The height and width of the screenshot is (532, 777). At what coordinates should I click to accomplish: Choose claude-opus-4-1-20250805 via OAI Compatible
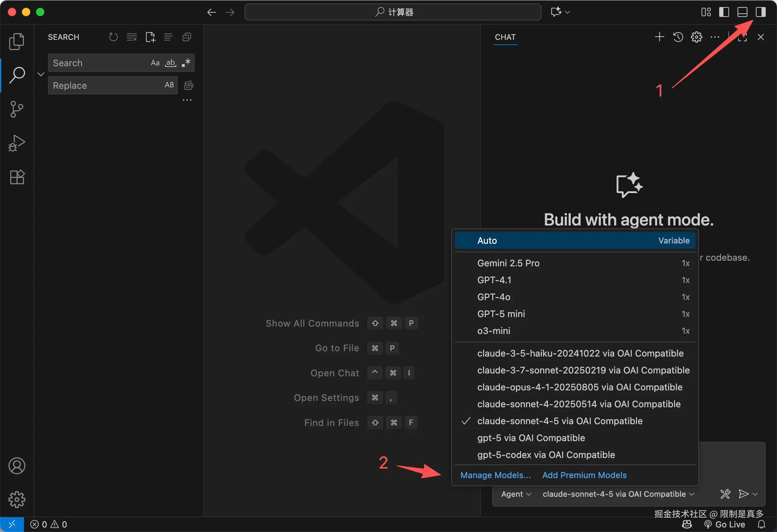tap(580, 387)
